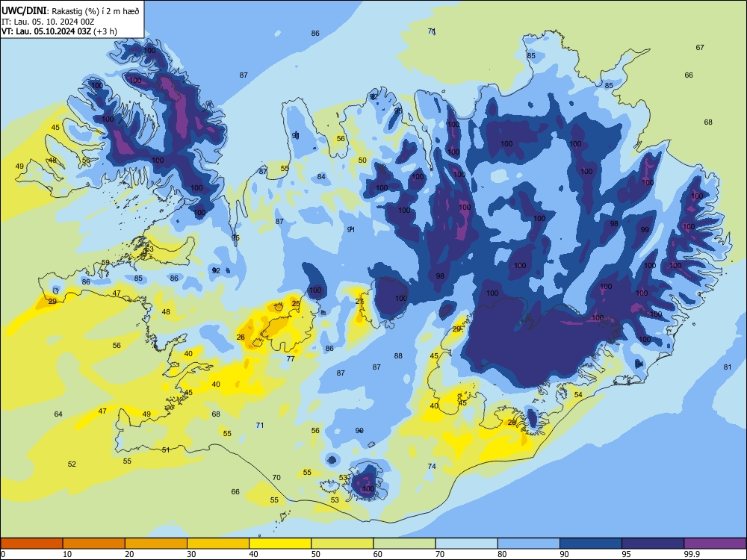Image resolution: width=747 pixels, height=560 pixels.
Task: Click the "26" value in the orange area
Action: [x=241, y=337]
